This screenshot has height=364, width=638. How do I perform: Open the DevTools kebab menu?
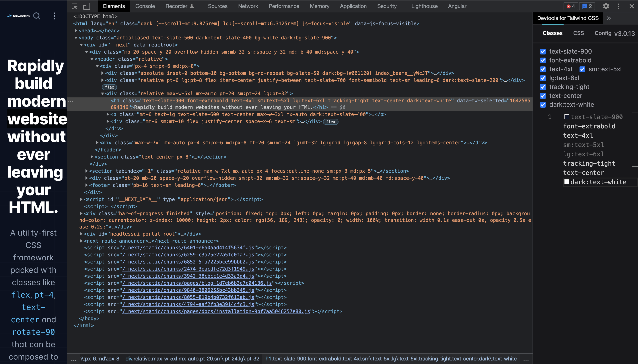[x=619, y=6]
